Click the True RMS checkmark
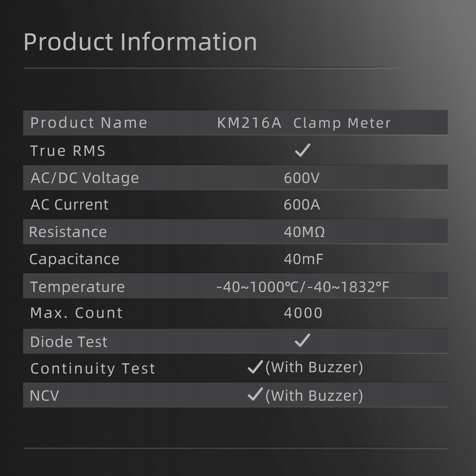The width and height of the screenshot is (476, 476). pos(302,150)
